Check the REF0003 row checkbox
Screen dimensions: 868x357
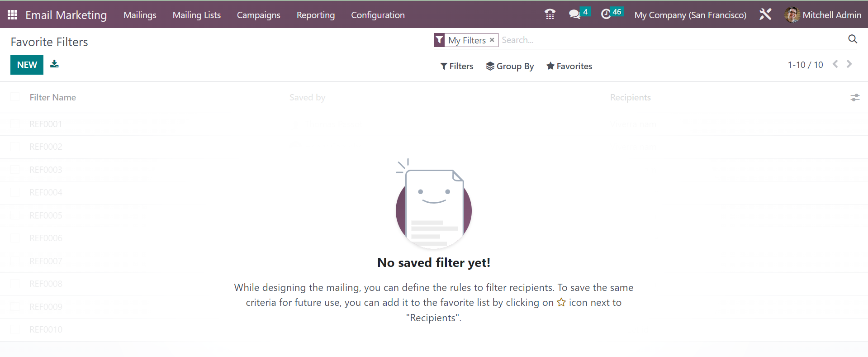tap(15, 169)
